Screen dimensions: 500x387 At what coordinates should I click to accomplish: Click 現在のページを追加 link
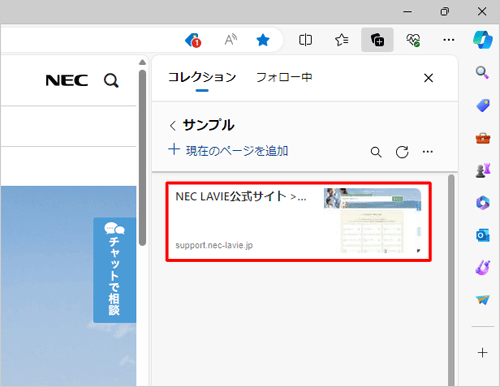click(x=228, y=150)
